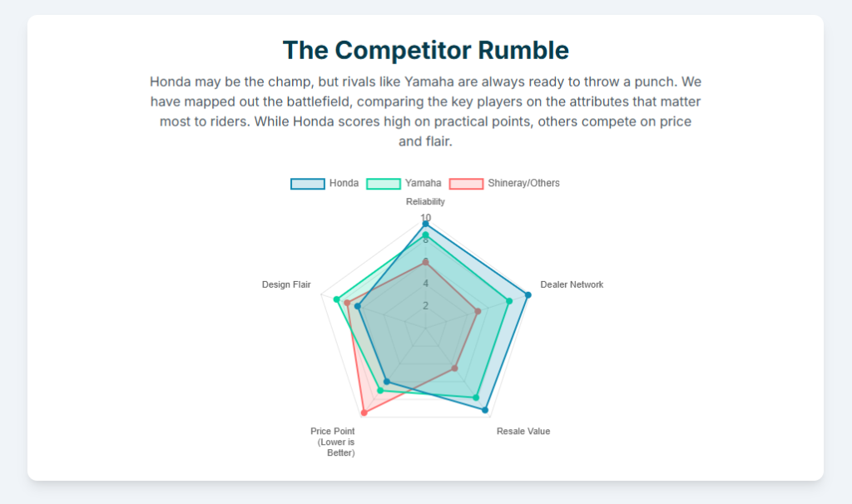This screenshot has height=504, width=852.
Task: Click Shineray's red Price Point data point
Action: (x=364, y=413)
